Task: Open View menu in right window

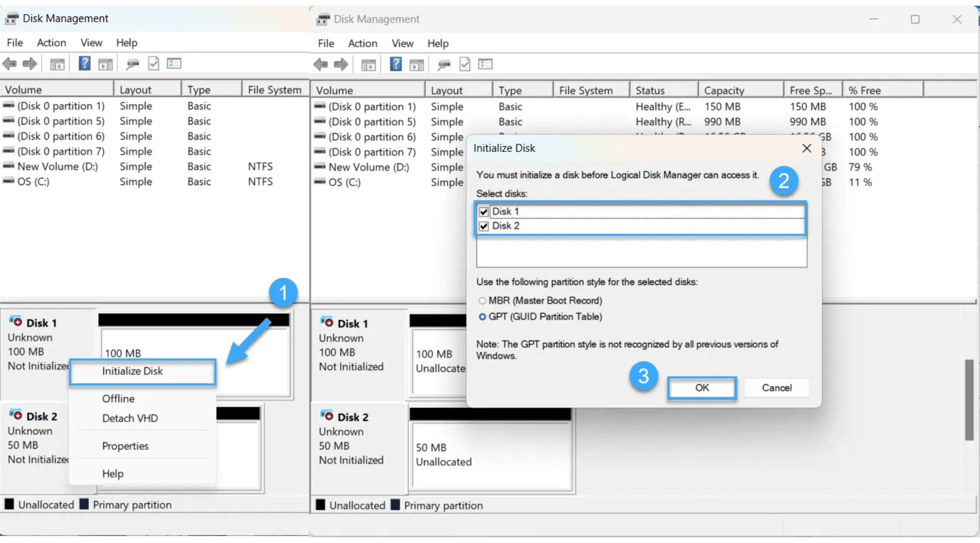Action: tap(402, 43)
